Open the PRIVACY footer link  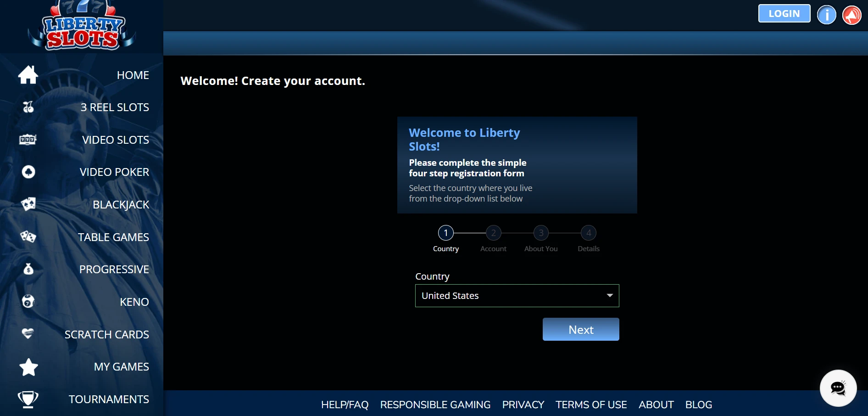pyautogui.click(x=523, y=405)
